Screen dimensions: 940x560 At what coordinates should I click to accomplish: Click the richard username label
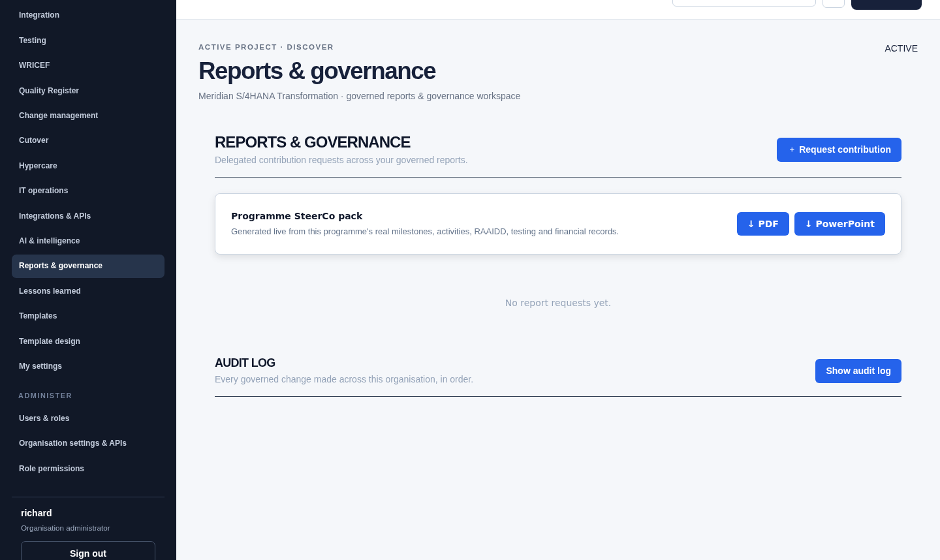click(37, 513)
